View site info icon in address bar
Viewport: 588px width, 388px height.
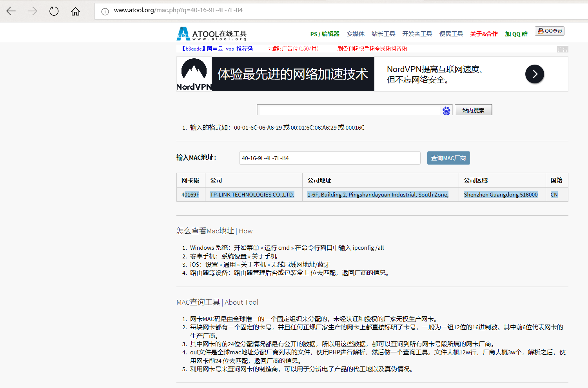tap(105, 11)
